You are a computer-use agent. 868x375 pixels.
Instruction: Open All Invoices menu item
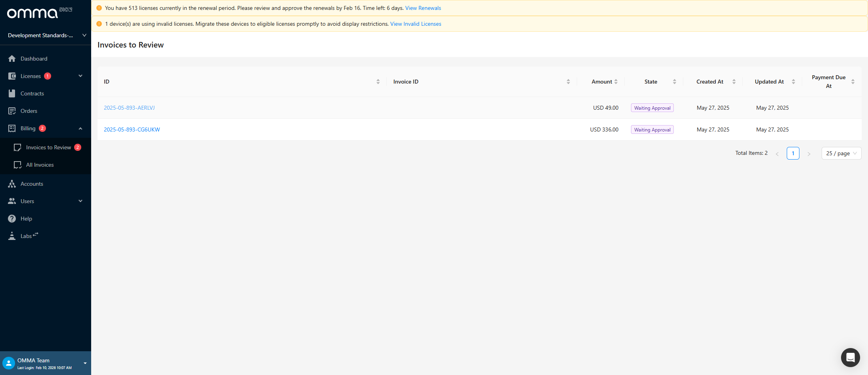coord(40,165)
